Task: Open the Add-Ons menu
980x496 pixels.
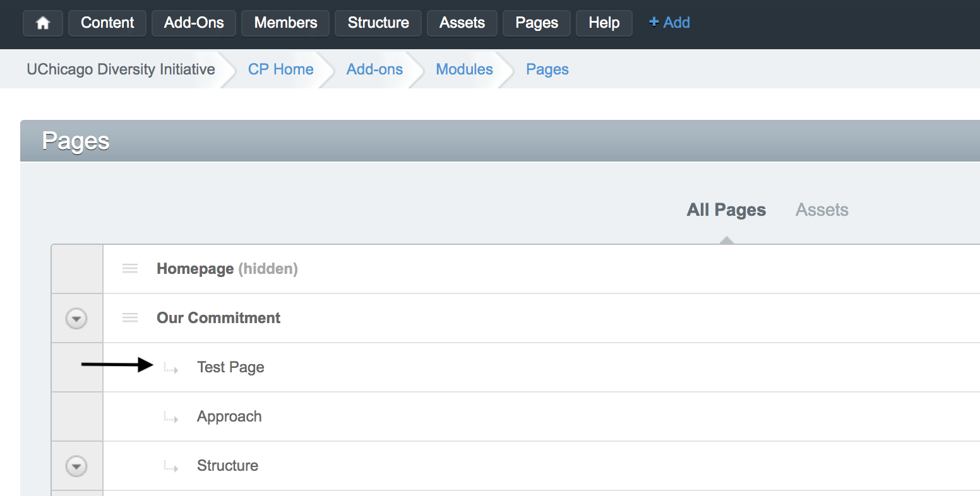Action: 194,23
